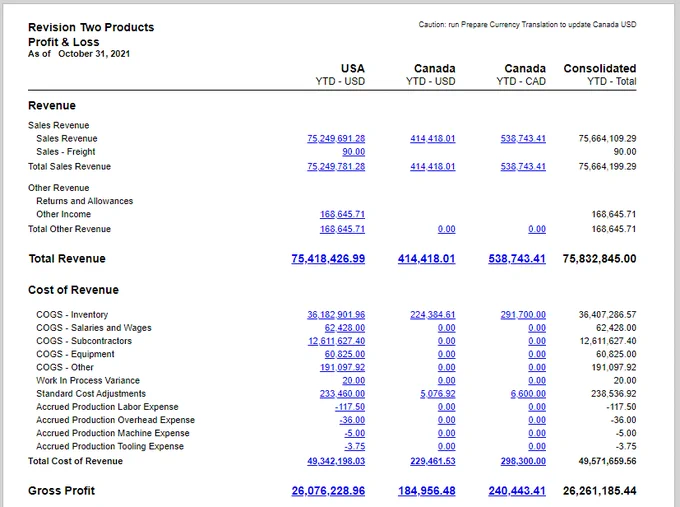Viewport: 680px width, 507px height.
Task: Click the Consolidated YTD - Total column header
Action: coord(600,75)
